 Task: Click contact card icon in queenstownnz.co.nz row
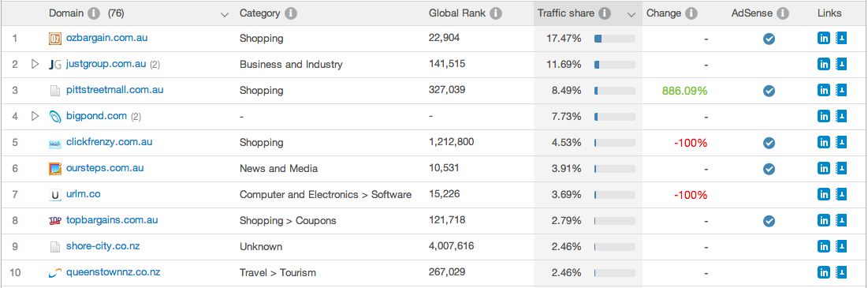pos(841,272)
